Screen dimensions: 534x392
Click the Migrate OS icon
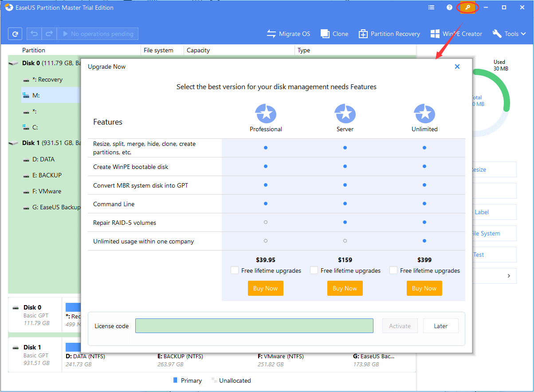tap(271, 34)
